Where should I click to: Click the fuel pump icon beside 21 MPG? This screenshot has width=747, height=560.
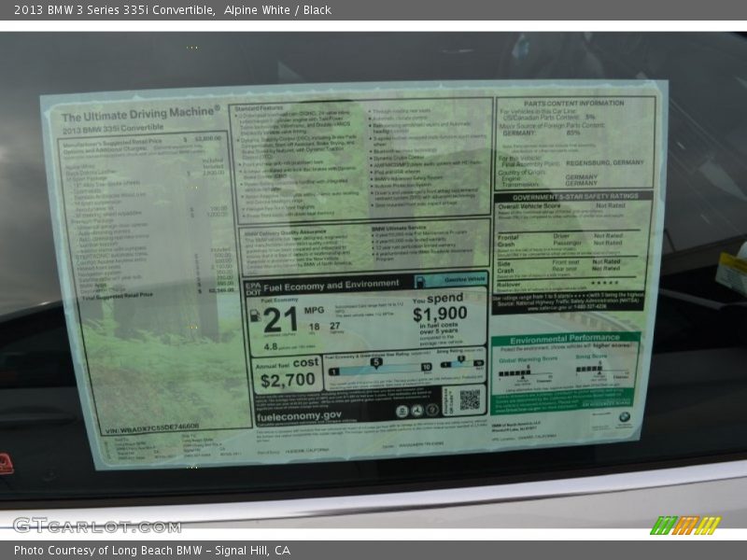[255, 315]
